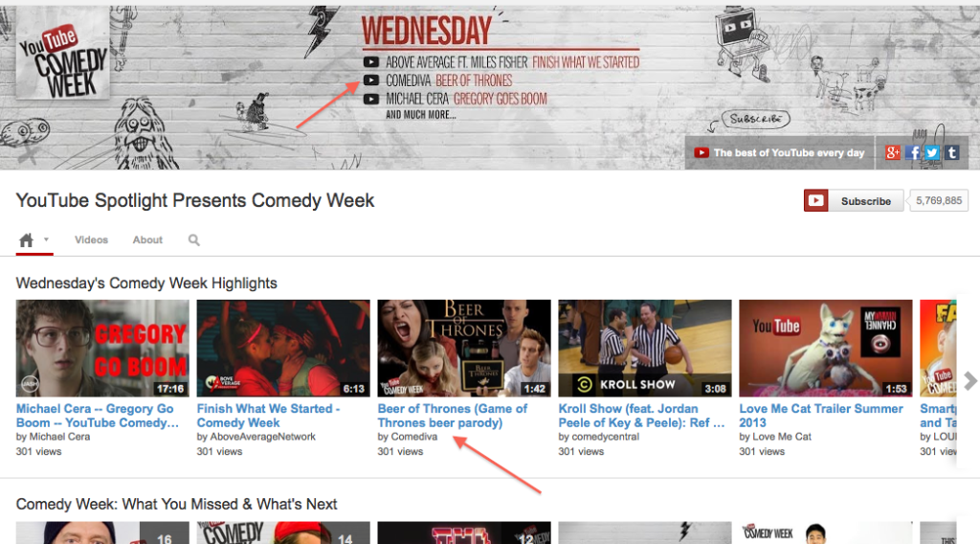Open the Facebook social icon
The width and height of the screenshot is (980, 544).
coord(912,152)
